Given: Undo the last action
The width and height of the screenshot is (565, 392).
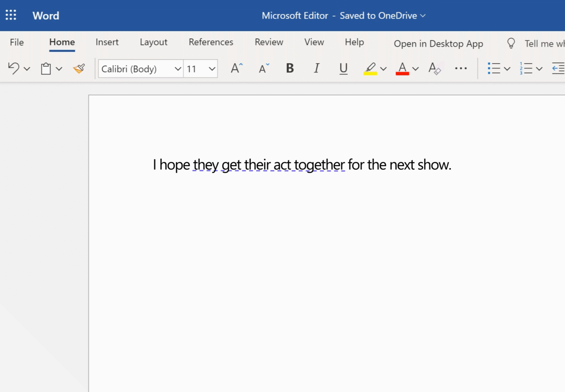Looking at the screenshot, I should [14, 68].
